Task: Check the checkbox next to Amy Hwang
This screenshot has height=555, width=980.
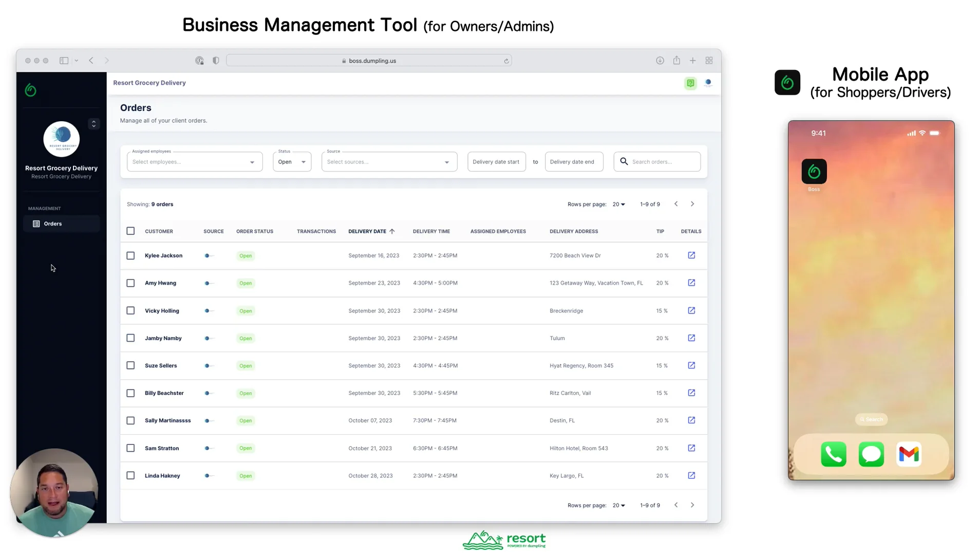Action: (130, 283)
